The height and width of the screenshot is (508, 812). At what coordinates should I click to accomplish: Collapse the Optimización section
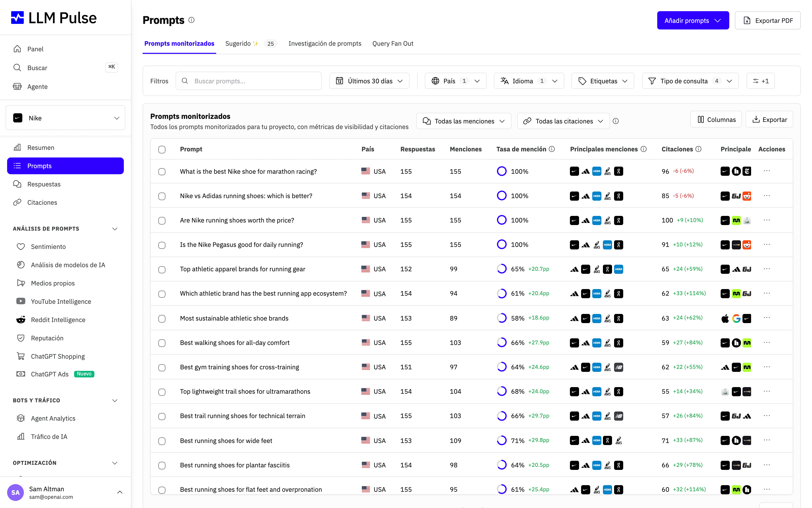(x=115, y=463)
